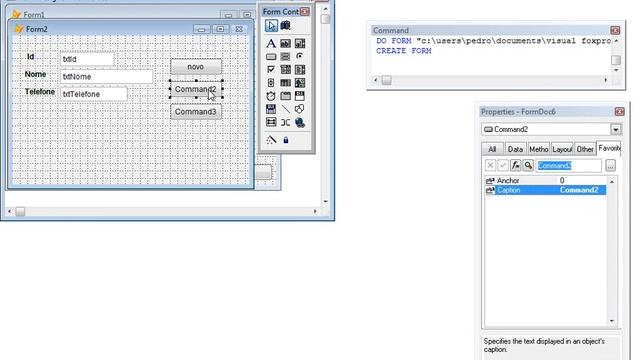Select the Hyperlink globe control tool
This screenshot has width=640, height=360.
click(x=300, y=122)
